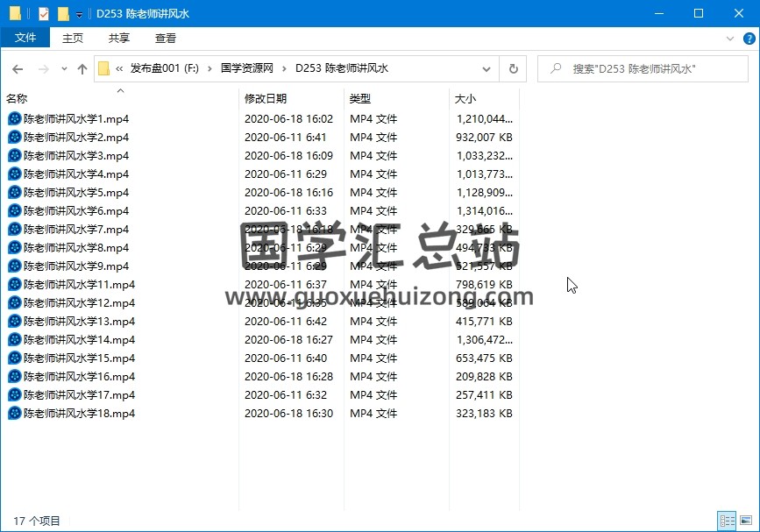Open the address bar history dropdown
This screenshot has width=760, height=532.
pos(487,68)
